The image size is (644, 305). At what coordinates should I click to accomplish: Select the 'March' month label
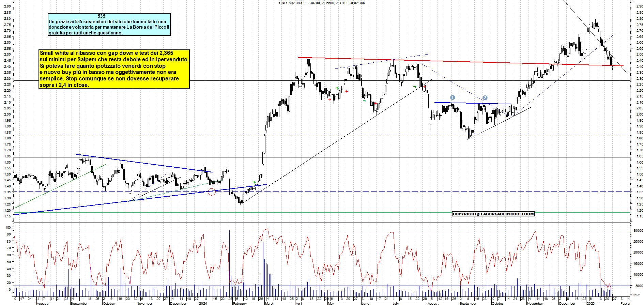tap(270, 303)
